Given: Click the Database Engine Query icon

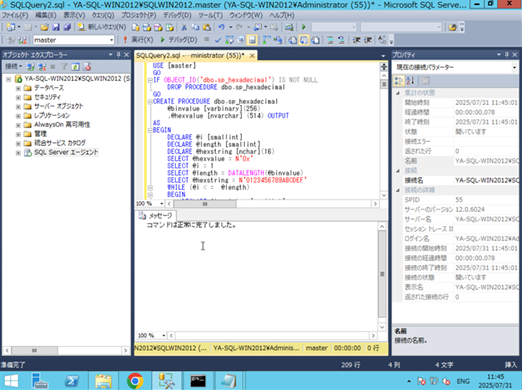Looking at the screenshot, I should (x=135, y=27).
